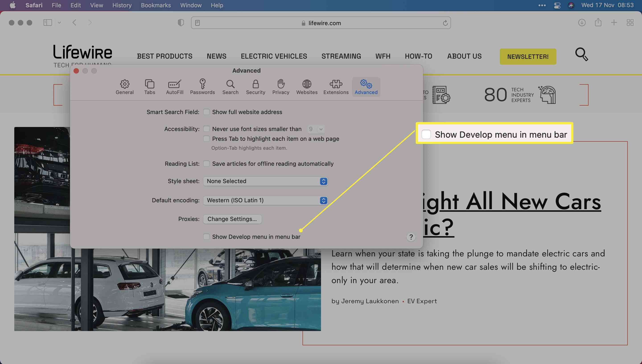Click Change Settings for Proxies
The height and width of the screenshot is (364, 642).
(x=232, y=219)
